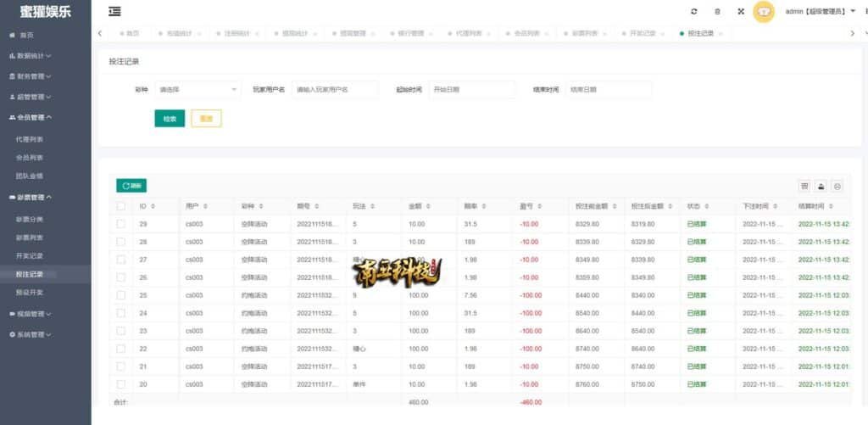
Task: Select the checkbox for row ID 25
Action: point(121,295)
